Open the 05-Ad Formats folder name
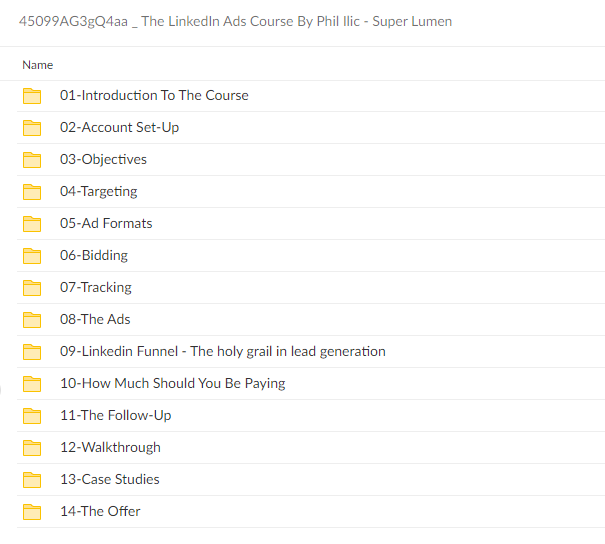Image resolution: width=605 pixels, height=544 pixels. 106,224
